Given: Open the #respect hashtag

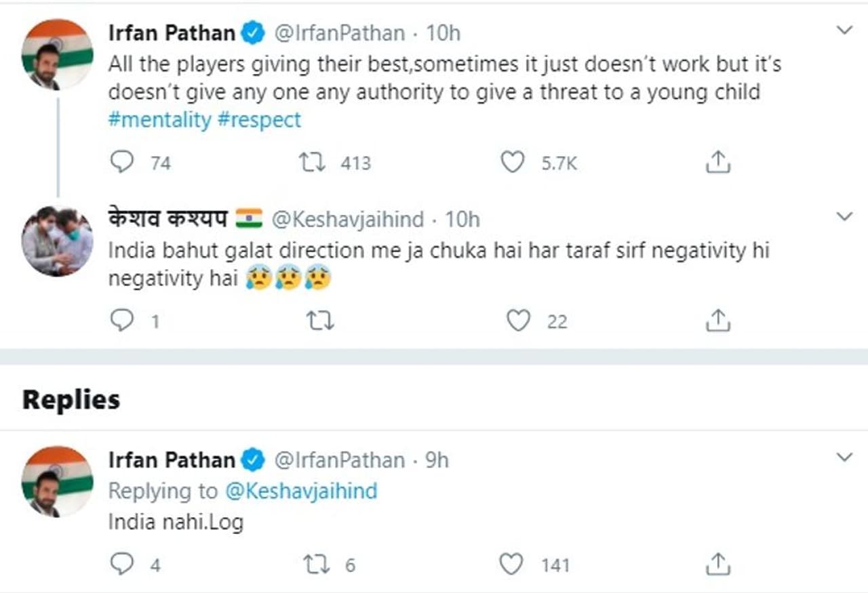Looking at the screenshot, I should click(259, 120).
